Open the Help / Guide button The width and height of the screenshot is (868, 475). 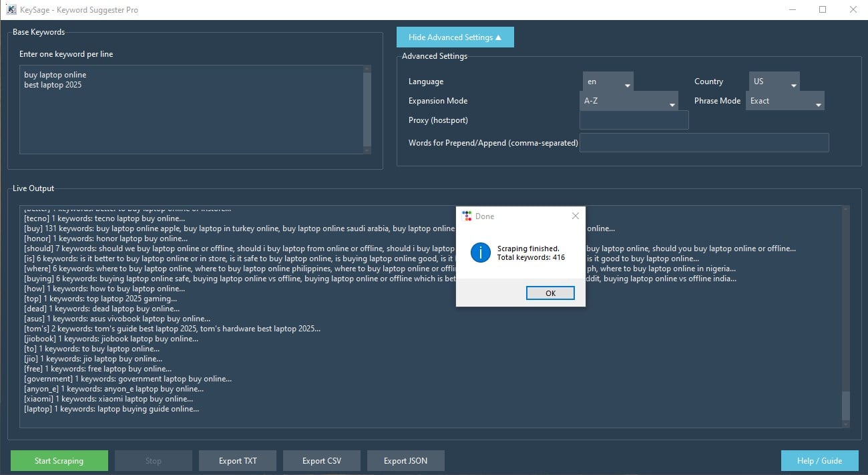tap(819, 461)
